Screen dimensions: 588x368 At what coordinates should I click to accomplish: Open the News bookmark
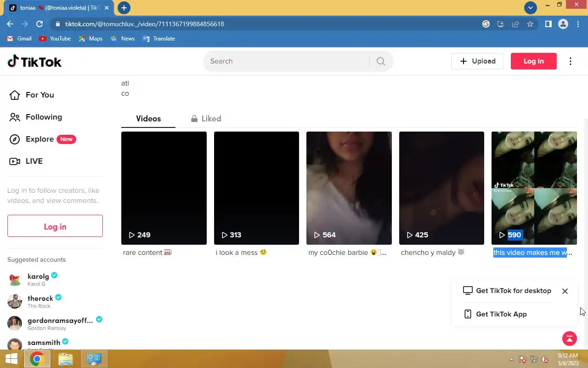coord(123,39)
